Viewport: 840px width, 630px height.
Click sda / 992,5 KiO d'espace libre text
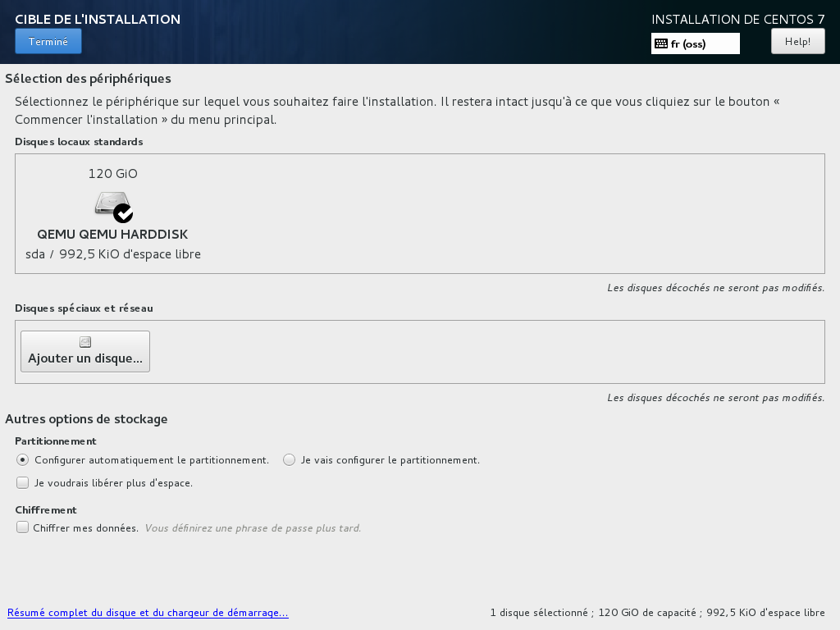point(113,254)
